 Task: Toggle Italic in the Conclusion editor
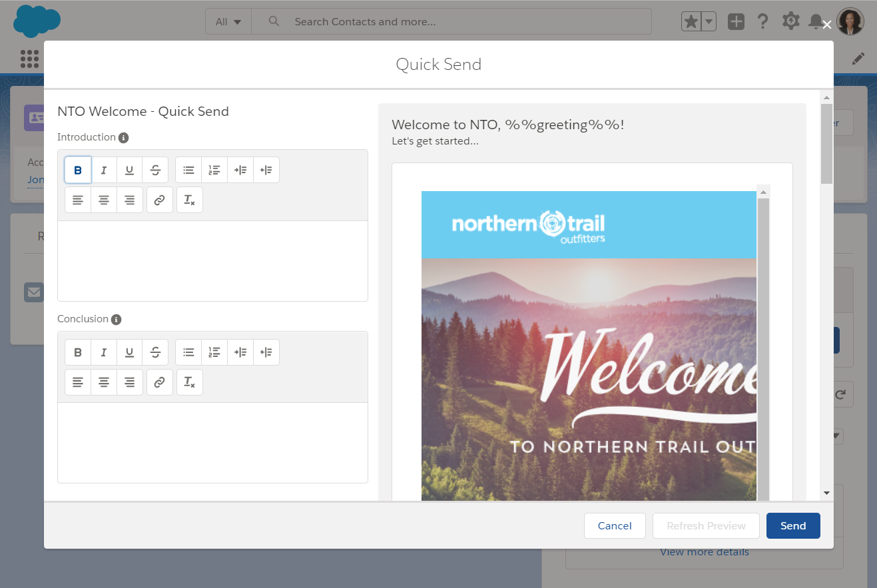(x=104, y=352)
